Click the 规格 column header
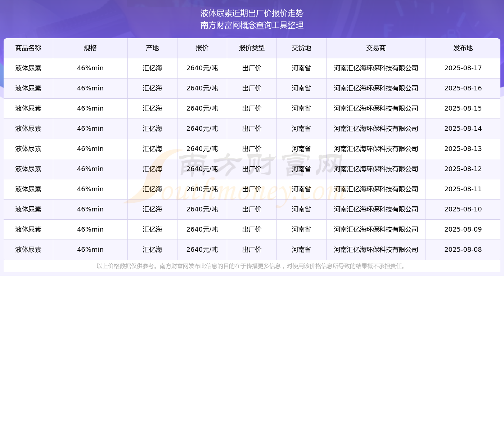The height and width of the screenshot is (434, 504). pos(90,48)
